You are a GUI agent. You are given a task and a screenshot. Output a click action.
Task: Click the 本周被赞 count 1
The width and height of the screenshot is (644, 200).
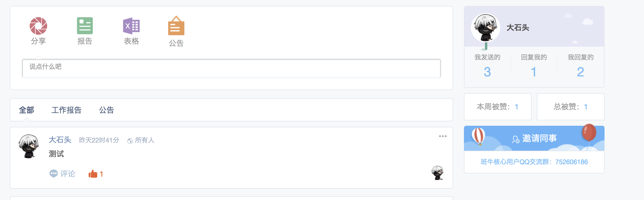(516, 107)
